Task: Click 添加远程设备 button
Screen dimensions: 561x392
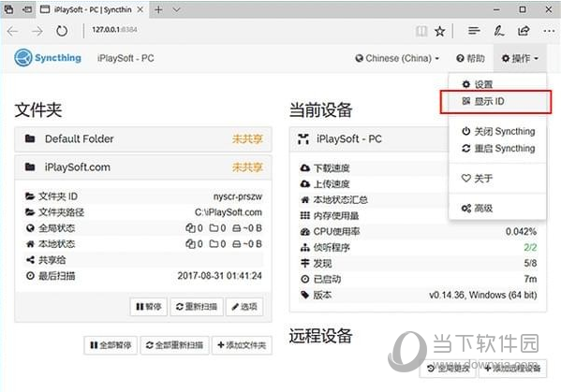Action: tap(512, 368)
